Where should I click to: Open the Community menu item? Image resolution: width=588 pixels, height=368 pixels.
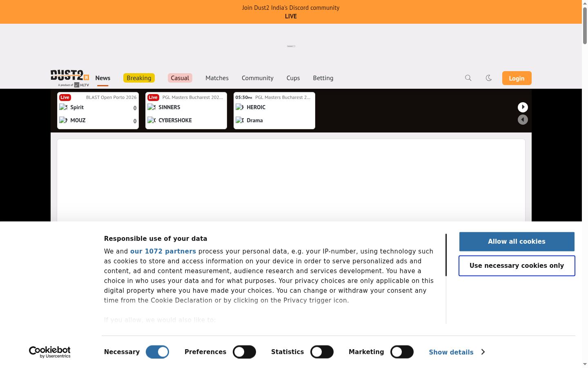[258, 78]
